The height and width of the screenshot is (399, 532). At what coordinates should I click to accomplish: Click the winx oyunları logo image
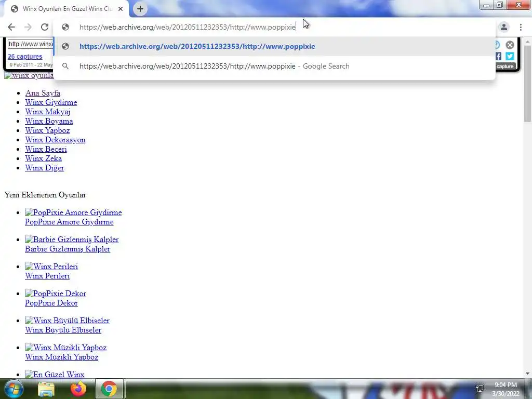[x=29, y=76]
